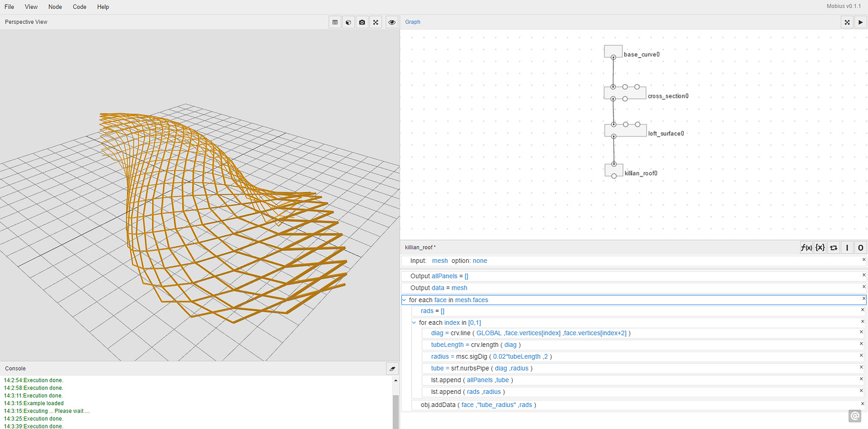Click the Perspective View label
Image resolution: width=868 pixels, height=429 pixels.
click(x=26, y=22)
